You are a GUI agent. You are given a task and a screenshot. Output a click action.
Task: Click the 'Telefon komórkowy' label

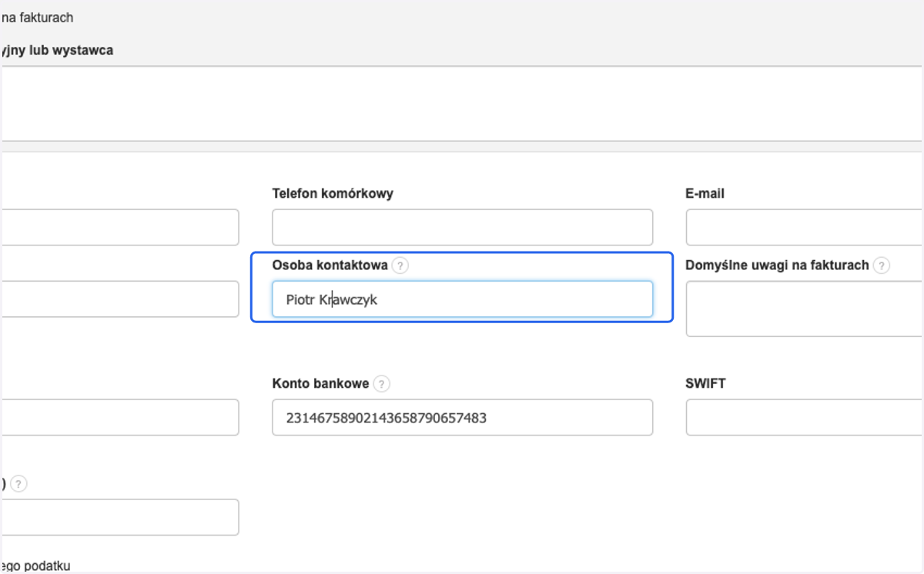coord(333,194)
